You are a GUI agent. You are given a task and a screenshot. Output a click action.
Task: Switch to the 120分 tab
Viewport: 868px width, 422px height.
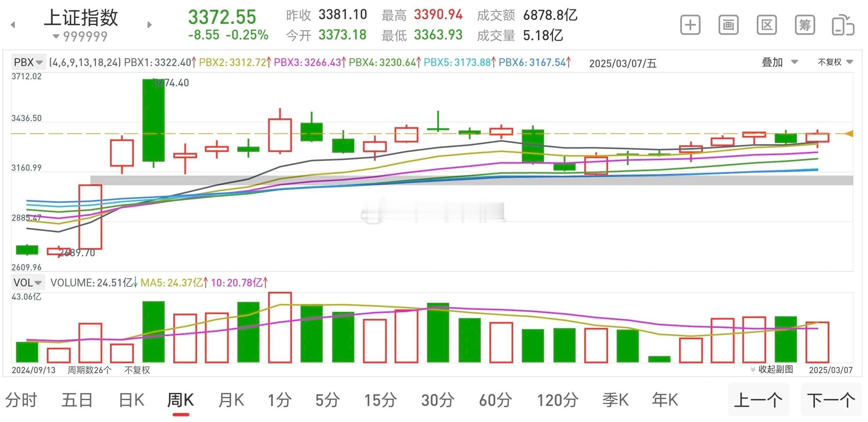[x=558, y=400]
